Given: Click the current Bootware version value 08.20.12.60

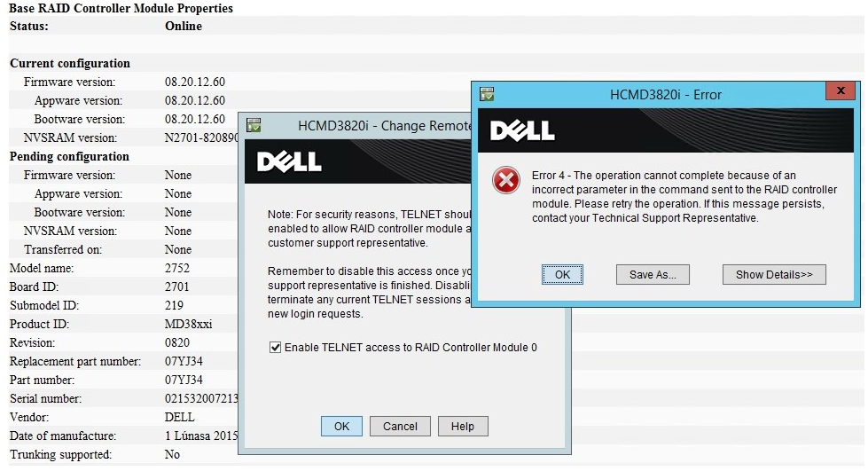Looking at the screenshot, I should 195,119.
